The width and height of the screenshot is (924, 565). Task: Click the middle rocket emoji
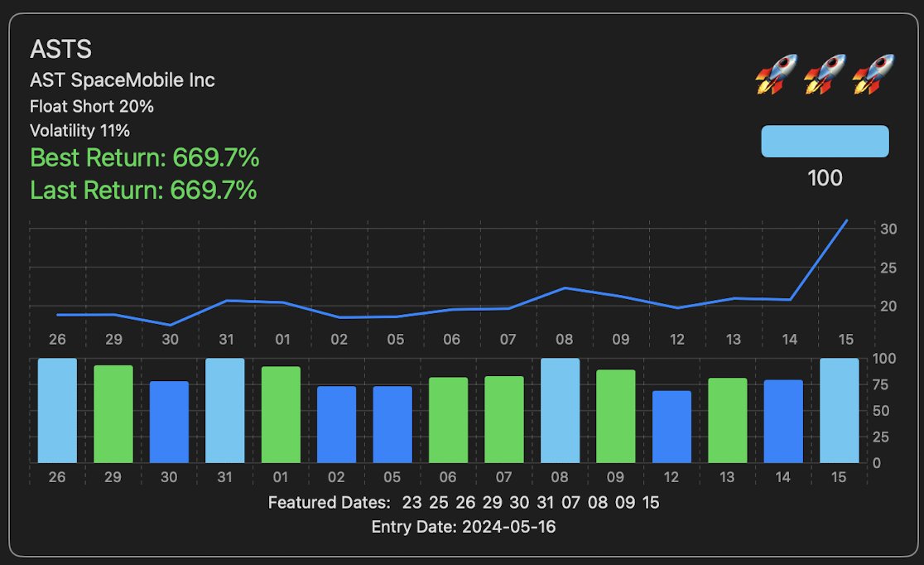pyautogui.click(x=825, y=75)
